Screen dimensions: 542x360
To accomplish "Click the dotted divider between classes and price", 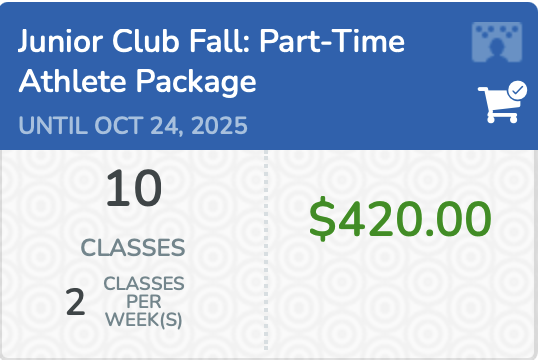I will 266,251.
